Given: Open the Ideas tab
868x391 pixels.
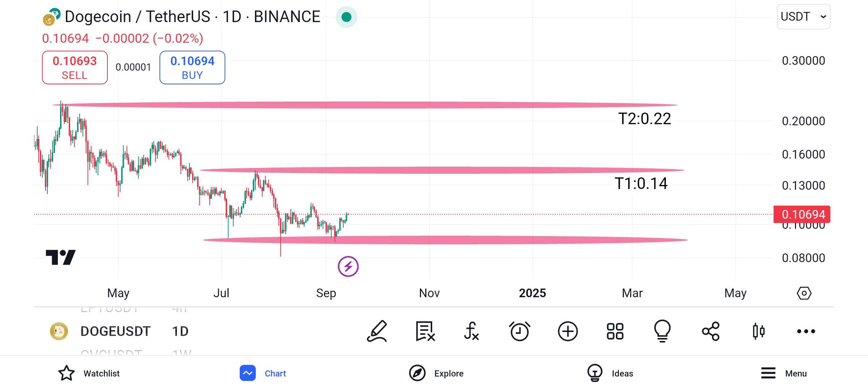Looking at the screenshot, I should (x=610, y=373).
